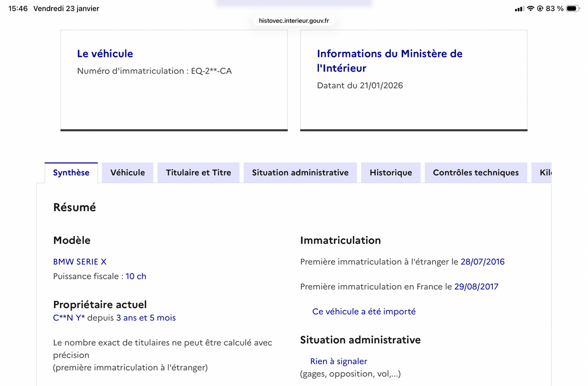Tap the histovec.interieur.gouv.fr address bar

(294, 21)
